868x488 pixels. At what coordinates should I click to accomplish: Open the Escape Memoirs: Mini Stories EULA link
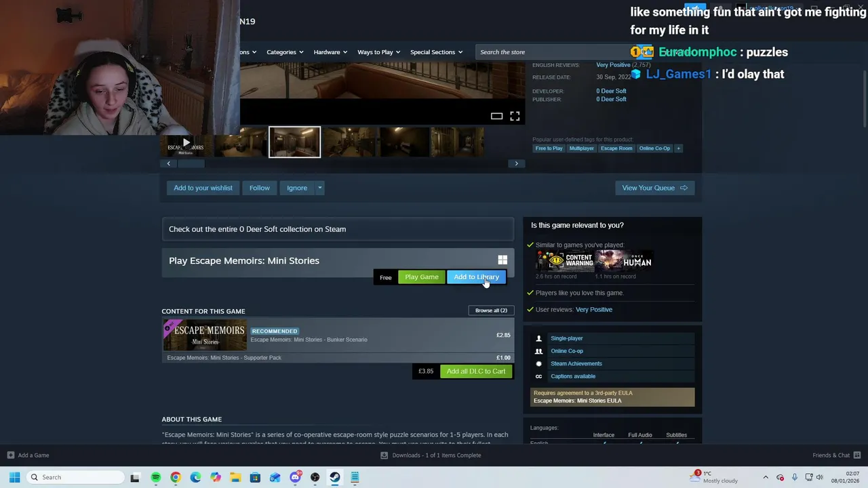[x=577, y=401]
